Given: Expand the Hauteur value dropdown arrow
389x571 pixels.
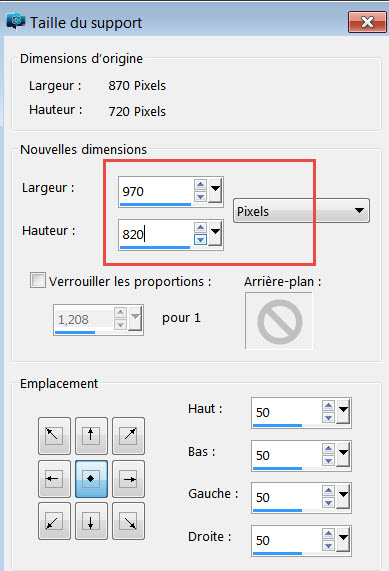Looking at the screenshot, I should (216, 233).
